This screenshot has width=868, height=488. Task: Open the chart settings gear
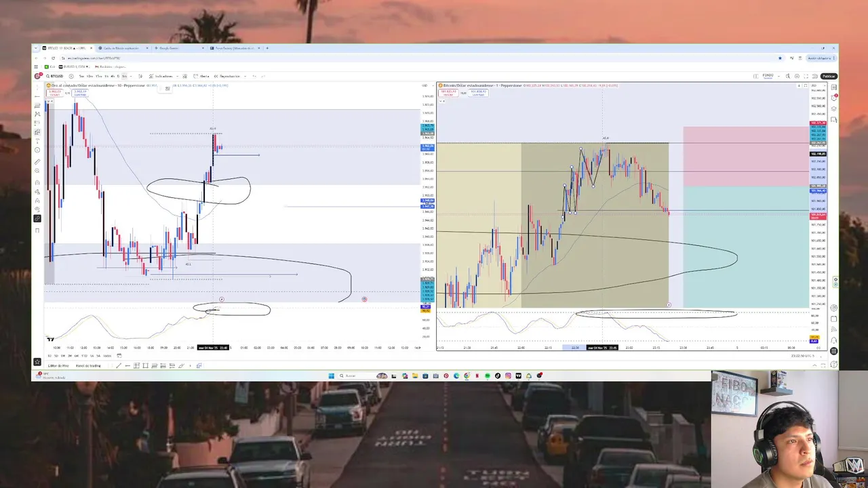797,76
